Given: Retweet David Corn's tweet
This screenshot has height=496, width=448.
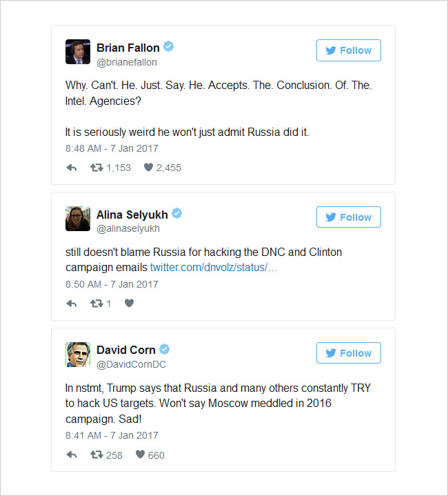Looking at the screenshot, I should (96, 455).
